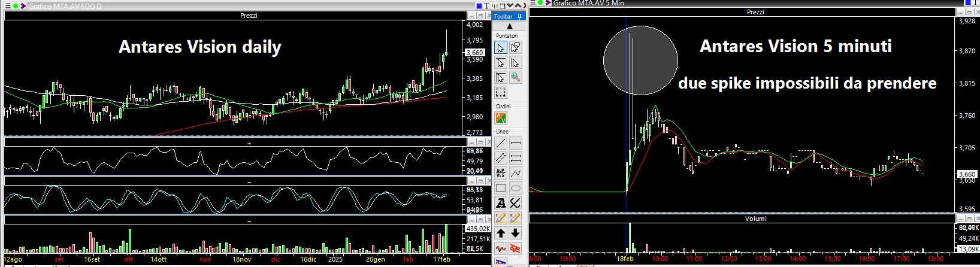
Task: Pin the floating Toolbar panel
Action: point(519,17)
